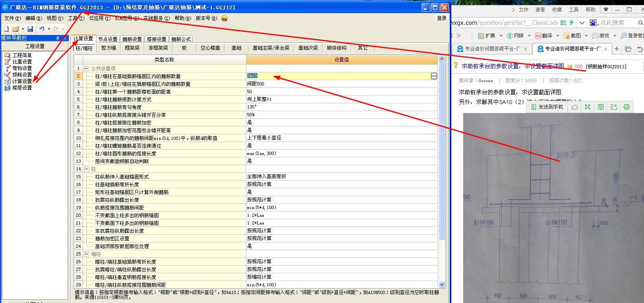
Task: Click the Undo arrow icon
Action: pos(42,29)
